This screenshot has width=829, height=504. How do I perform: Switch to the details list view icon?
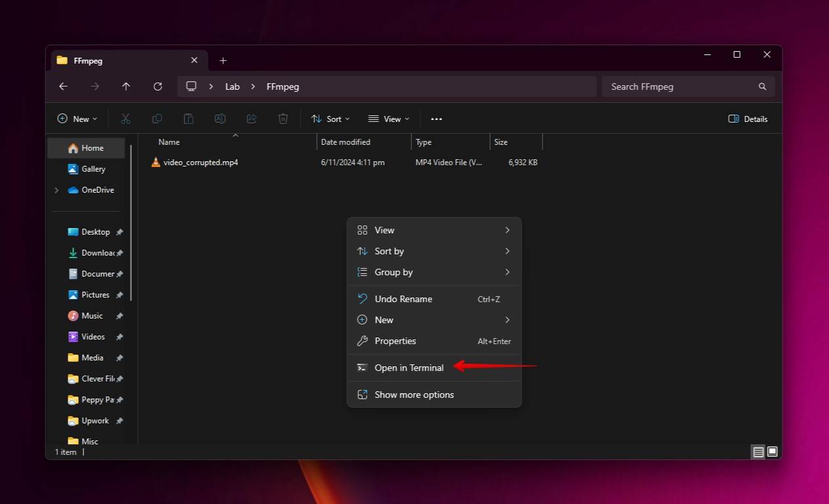click(758, 452)
